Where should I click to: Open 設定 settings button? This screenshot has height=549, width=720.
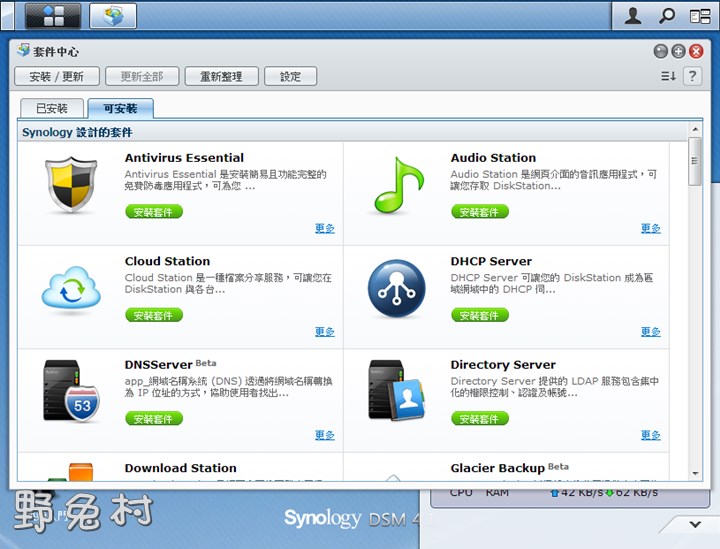(290, 76)
